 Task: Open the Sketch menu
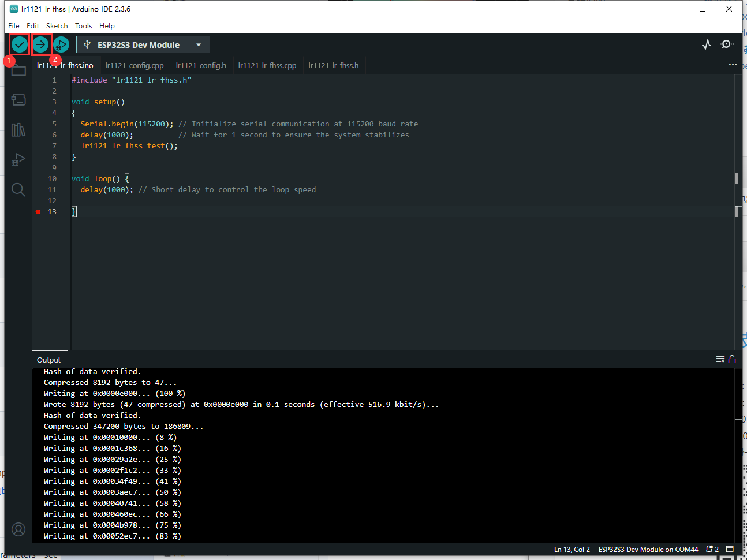[57, 25]
